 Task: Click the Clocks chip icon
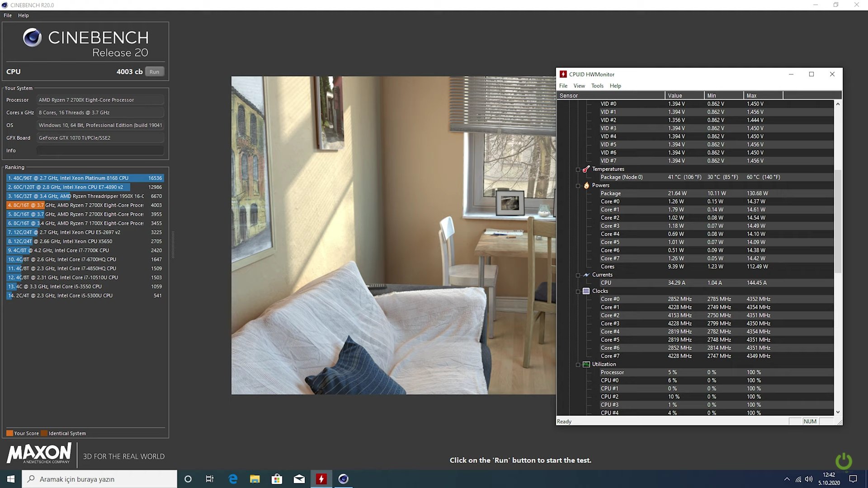coord(586,291)
